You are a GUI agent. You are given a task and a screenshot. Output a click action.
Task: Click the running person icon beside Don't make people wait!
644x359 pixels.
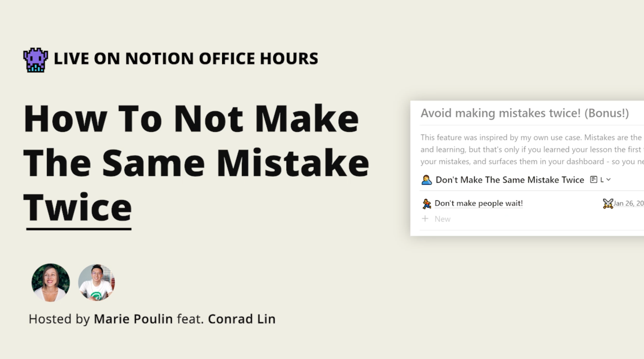point(427,204)
